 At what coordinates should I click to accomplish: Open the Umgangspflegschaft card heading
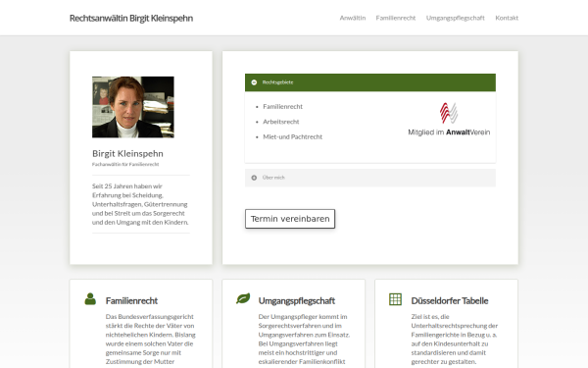pos(297,301)
